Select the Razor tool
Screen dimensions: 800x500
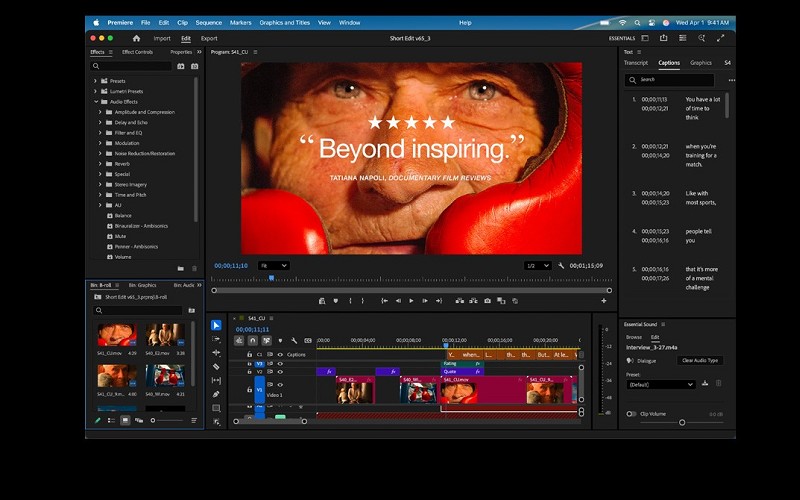click(216, 366)
